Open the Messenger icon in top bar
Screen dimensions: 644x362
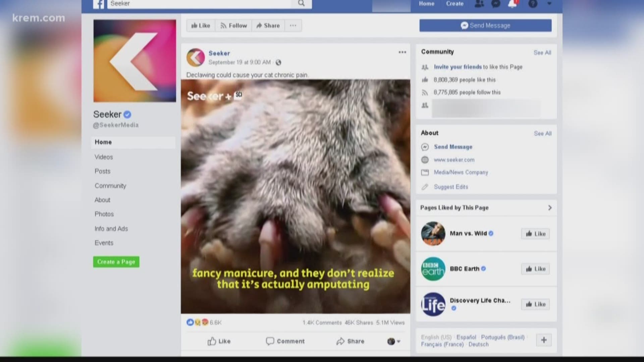click(496, 4)
